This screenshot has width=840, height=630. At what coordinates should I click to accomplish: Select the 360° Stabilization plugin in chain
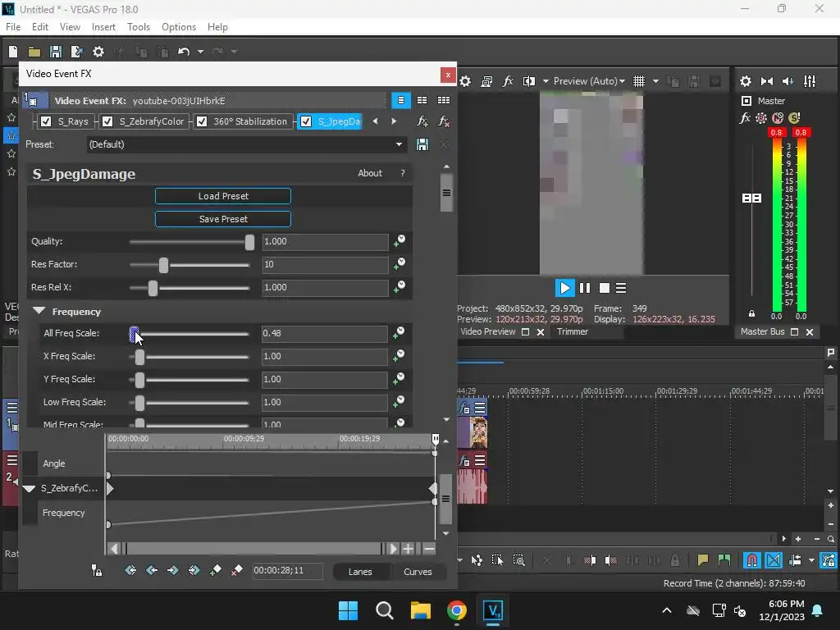click(250, 121)
